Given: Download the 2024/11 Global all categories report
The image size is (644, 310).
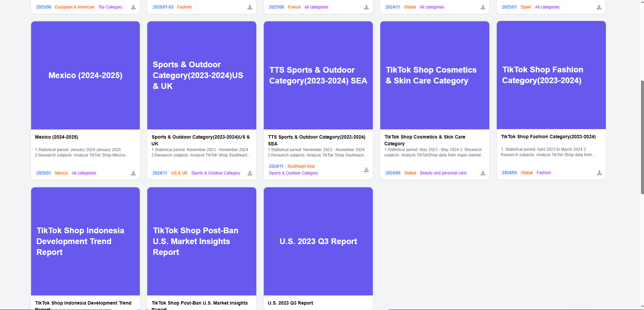Looking at the screenshot, I should [483, 7].
